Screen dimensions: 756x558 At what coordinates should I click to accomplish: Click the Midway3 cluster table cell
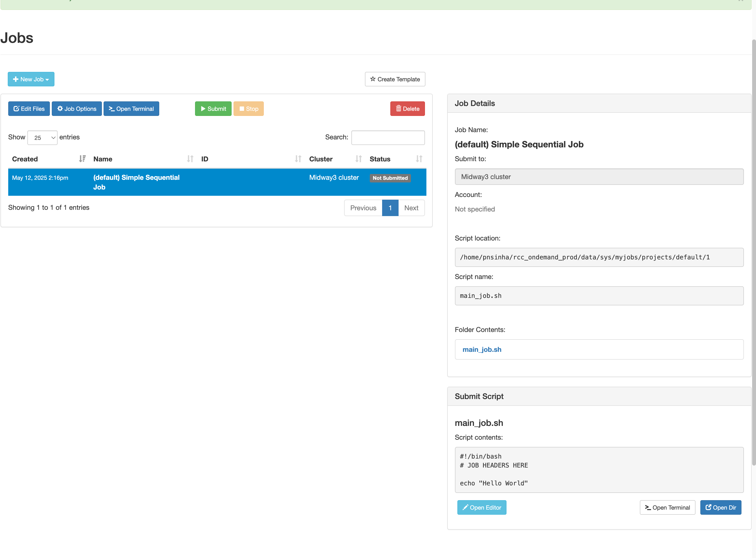point(334,177)
